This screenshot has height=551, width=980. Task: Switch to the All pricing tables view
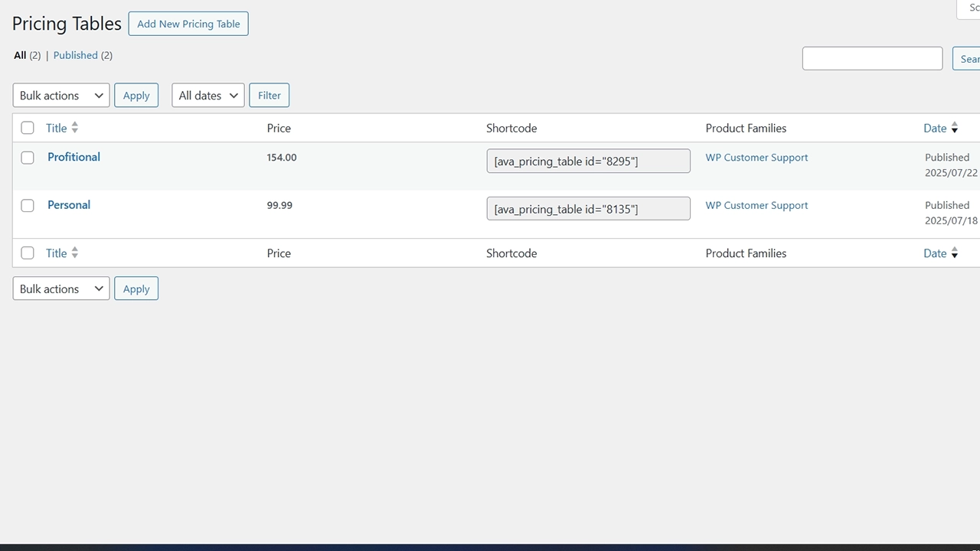tap(20, 55)
